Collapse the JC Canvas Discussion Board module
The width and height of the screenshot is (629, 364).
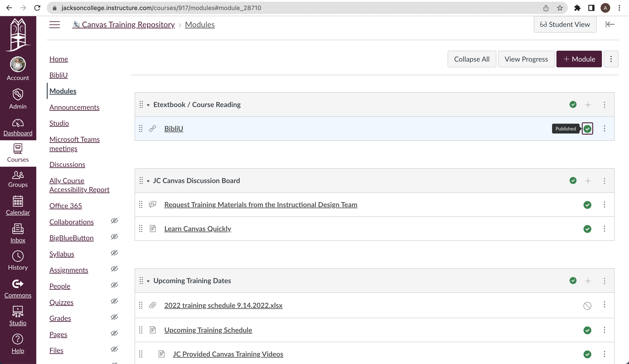[x=148, y=181]
